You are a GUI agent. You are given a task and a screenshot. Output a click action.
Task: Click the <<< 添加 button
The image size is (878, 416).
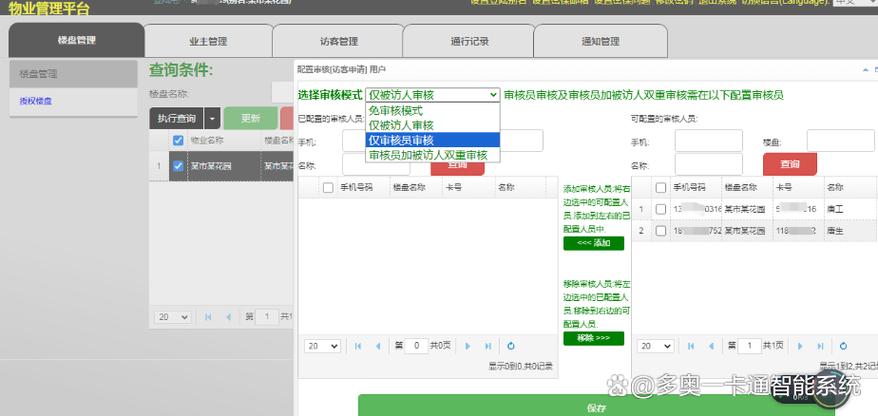pyautogui.click(x=594, y=243)
